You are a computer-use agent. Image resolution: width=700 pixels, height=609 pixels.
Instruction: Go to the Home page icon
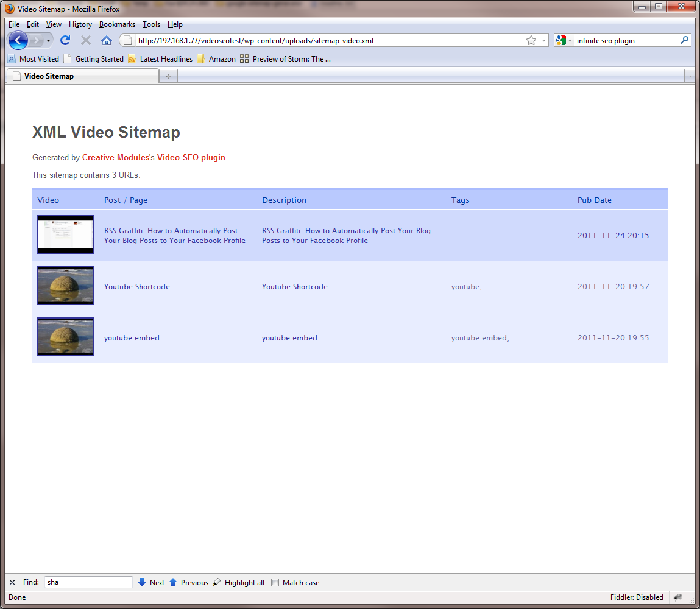[106, 41]
